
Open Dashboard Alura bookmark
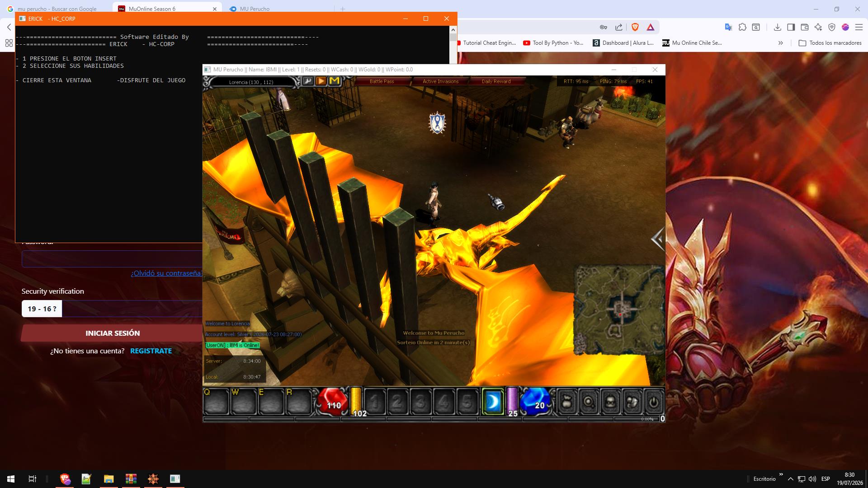(x=623, y=43)
